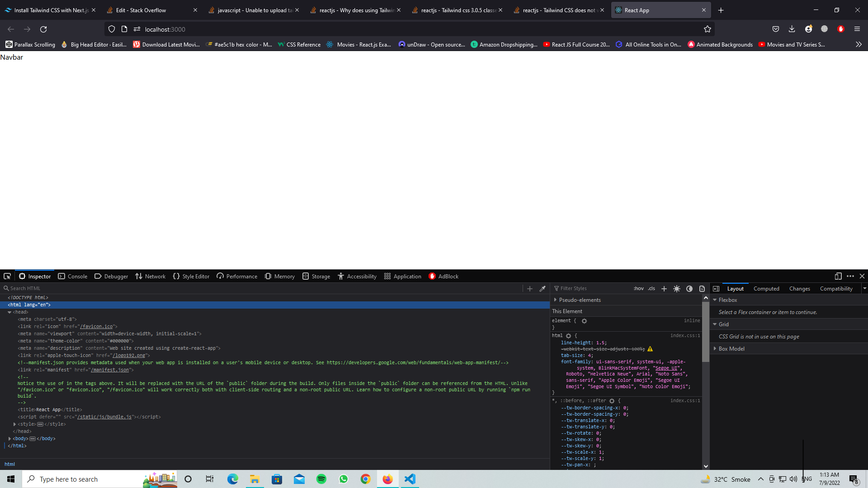
Task: Open /logo192.png link in markup
Action: click(129, 355)
